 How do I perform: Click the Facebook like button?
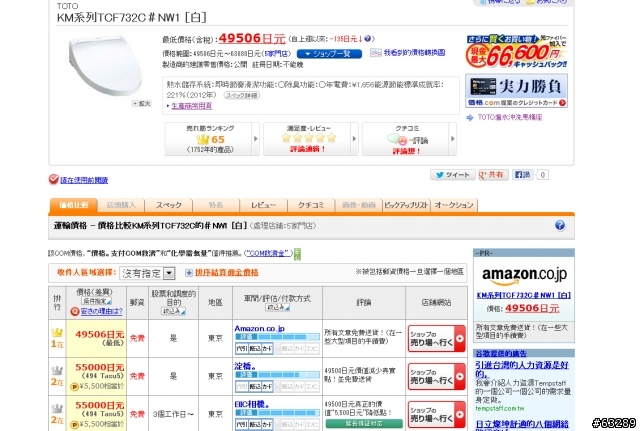(x=522, y=175)
